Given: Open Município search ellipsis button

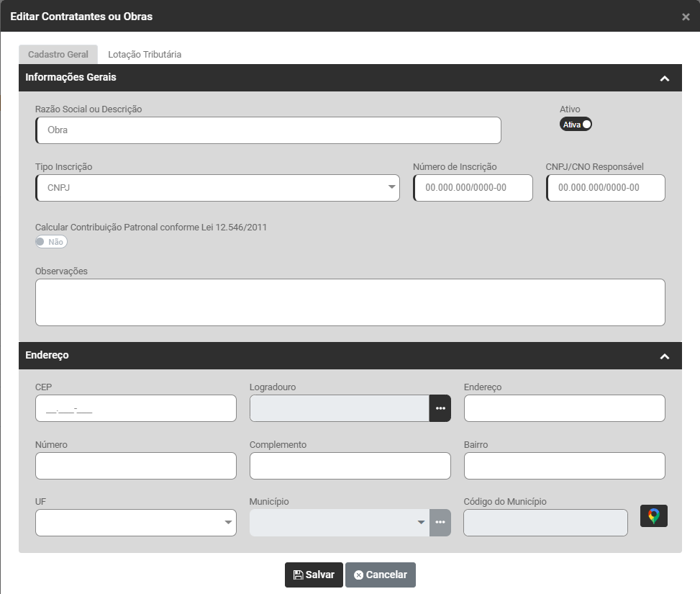Looking at the screenshot, I should [440, 523].
